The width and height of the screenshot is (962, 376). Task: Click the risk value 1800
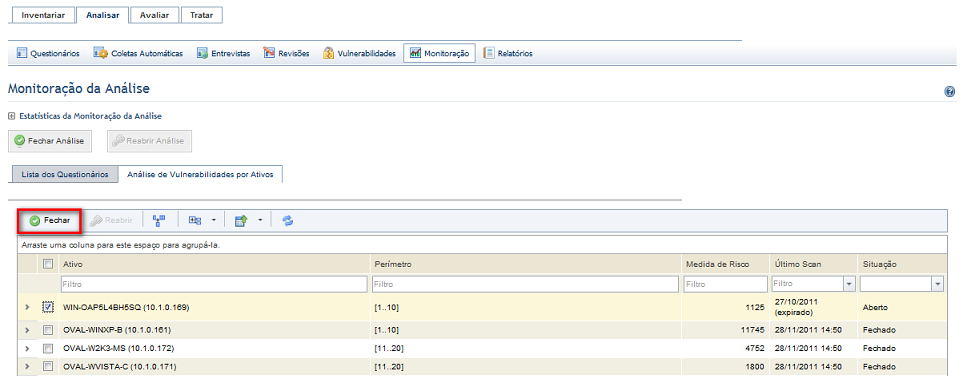(x=756, y=367)
